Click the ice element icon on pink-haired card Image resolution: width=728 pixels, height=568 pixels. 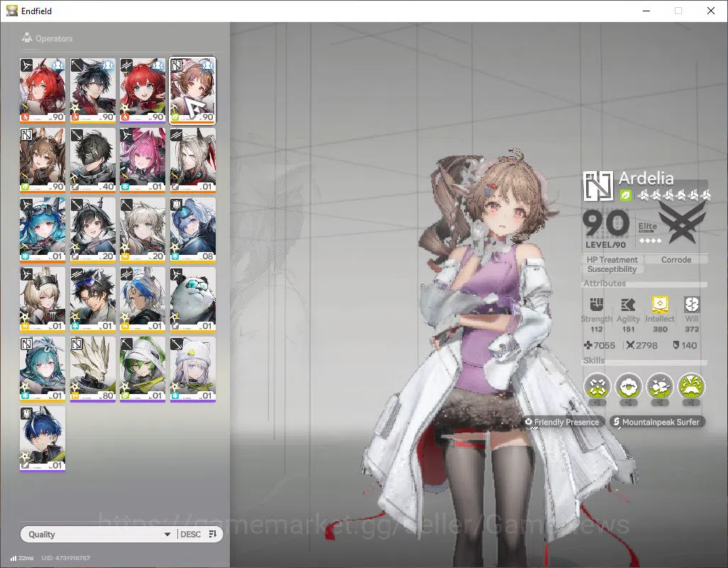(x=125, y=187)
